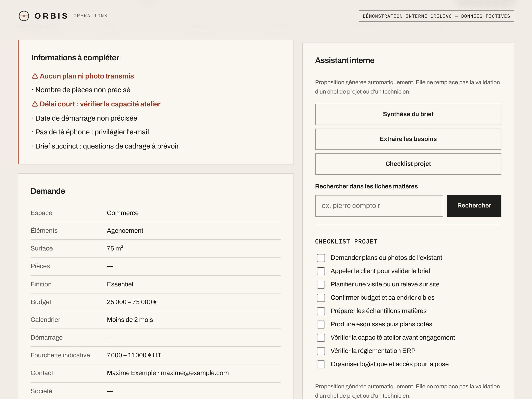Click the contact 'Maxime Exemple · maxime@example.com'

(x=168, y=373)
